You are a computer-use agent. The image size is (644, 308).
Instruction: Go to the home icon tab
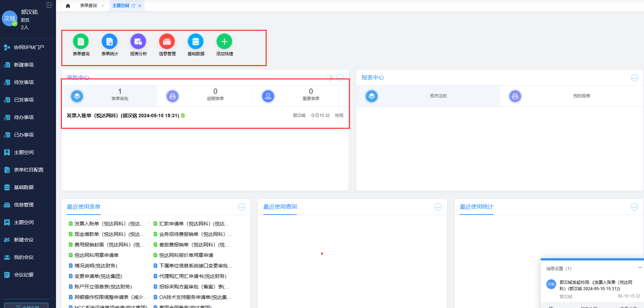pos(68,6)
